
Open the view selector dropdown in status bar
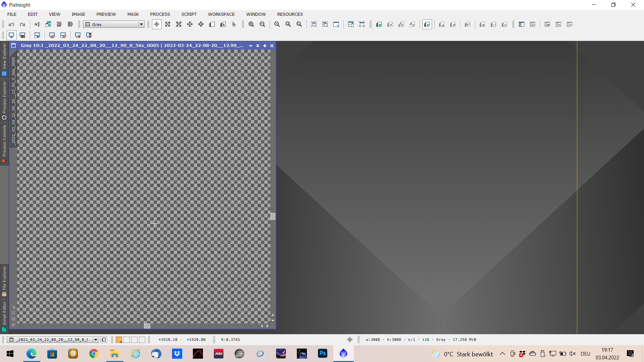pos(53,340)
